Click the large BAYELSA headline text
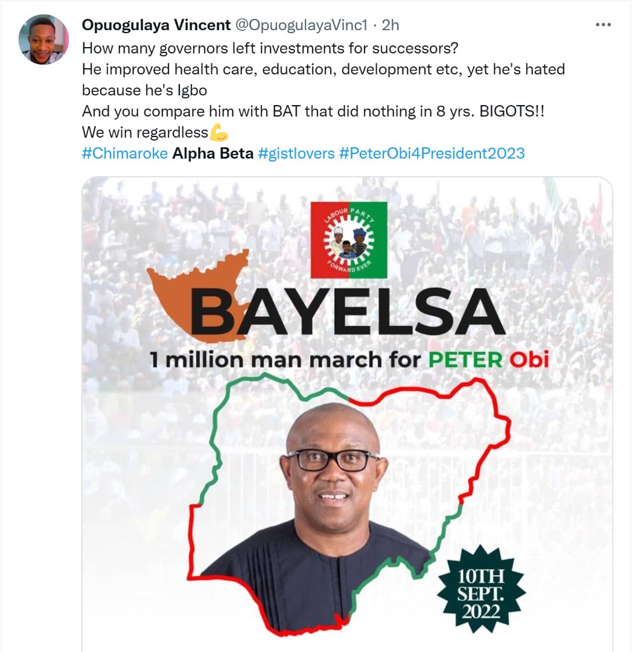The width and height of the screenshot is (644, 652). point(348,312)
